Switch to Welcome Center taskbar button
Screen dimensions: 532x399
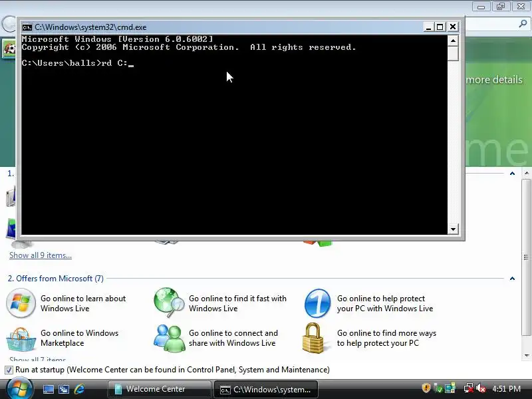[160, 389]
